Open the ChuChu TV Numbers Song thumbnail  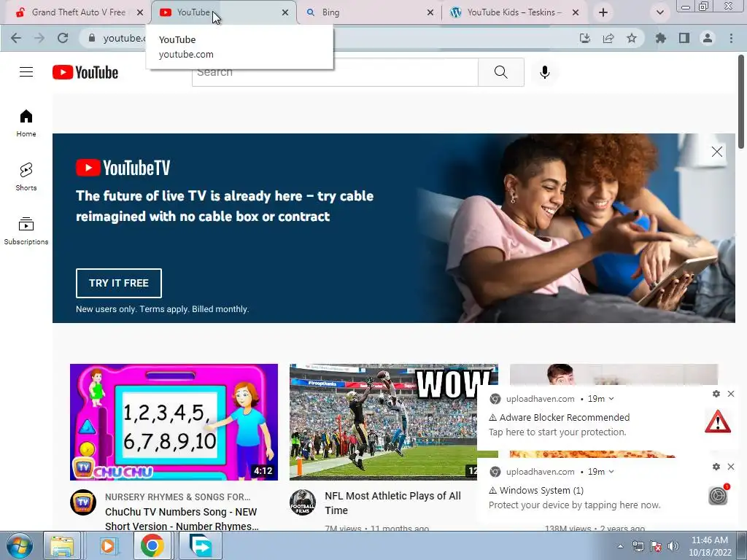point(174,422)
